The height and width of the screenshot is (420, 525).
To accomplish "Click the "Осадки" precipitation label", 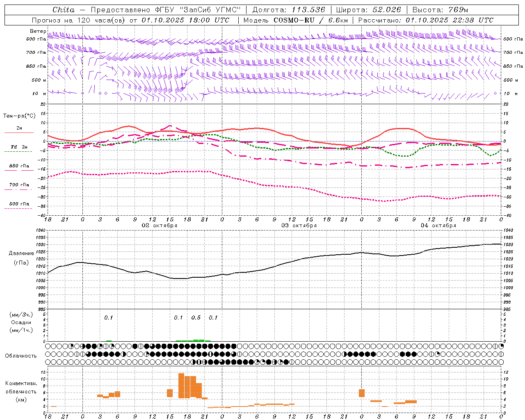I will (x=21, y=322).
